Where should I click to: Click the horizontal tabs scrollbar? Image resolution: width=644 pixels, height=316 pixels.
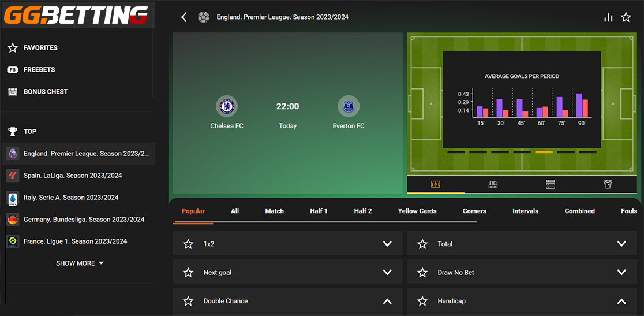[325, 222]
